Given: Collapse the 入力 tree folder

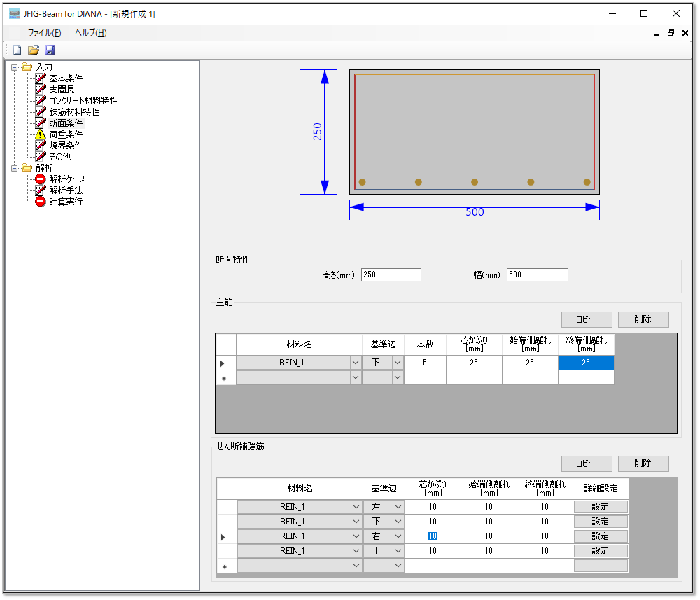Looking at the screenshot, I should click(x=15, y=67).
